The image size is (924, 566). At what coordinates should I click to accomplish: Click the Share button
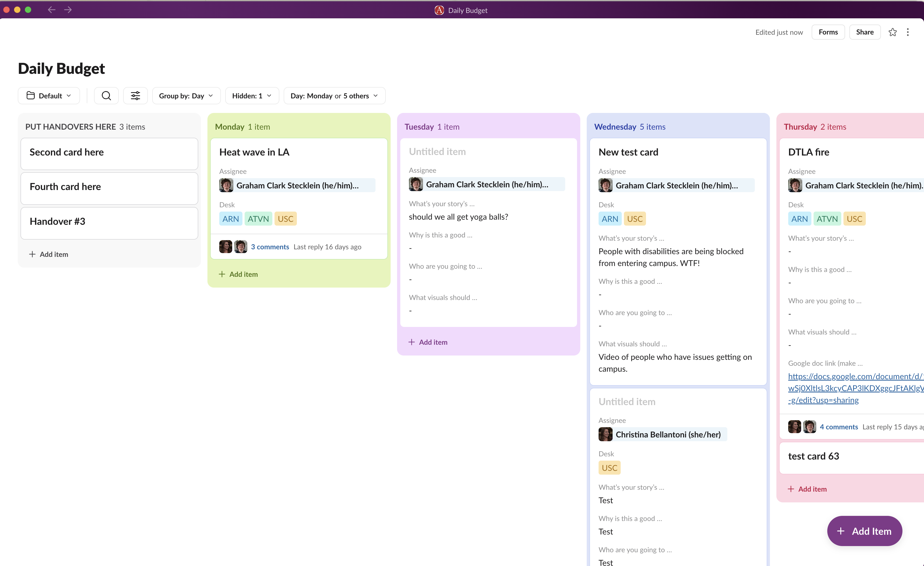coord(864,32)
